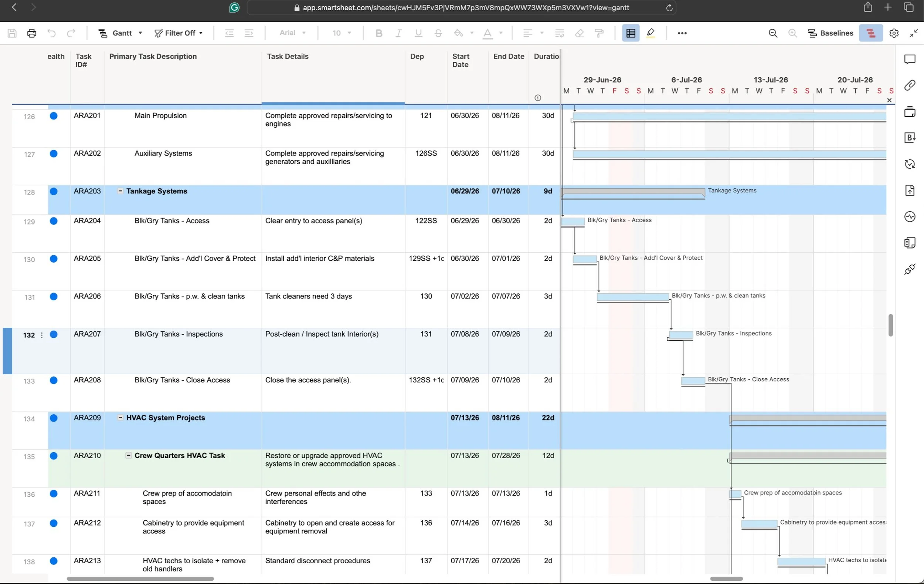This screenshot has width=924, height=584.
Task: Open the Filter Off dropdown
Action: (179, 33)
